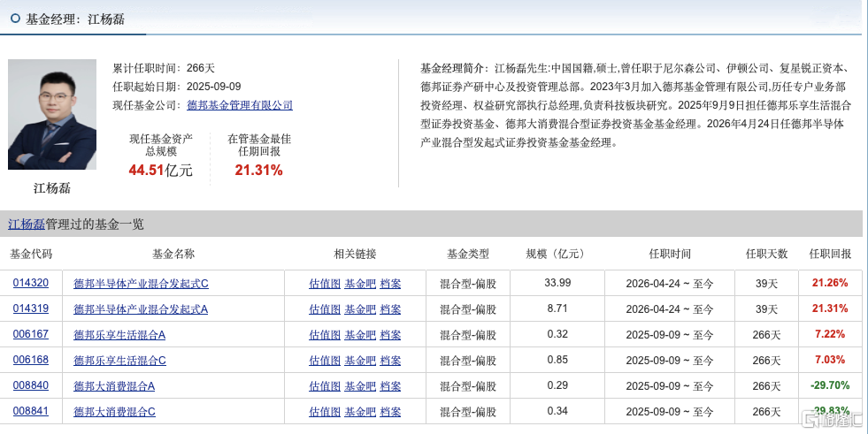868x434 pixels.
Task: Click the 任职起始日期 2025-09-09 text
Action: pos(177,87)
